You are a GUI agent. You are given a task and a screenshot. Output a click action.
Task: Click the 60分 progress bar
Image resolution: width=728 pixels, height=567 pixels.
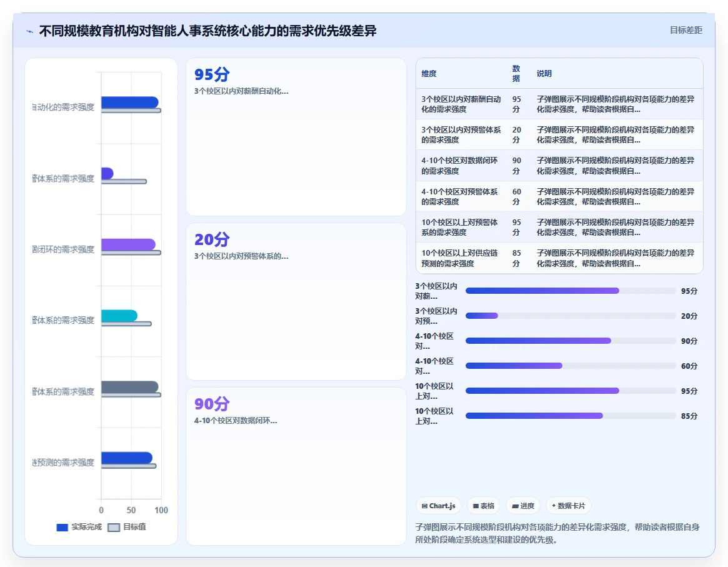[x=571, y=366]
